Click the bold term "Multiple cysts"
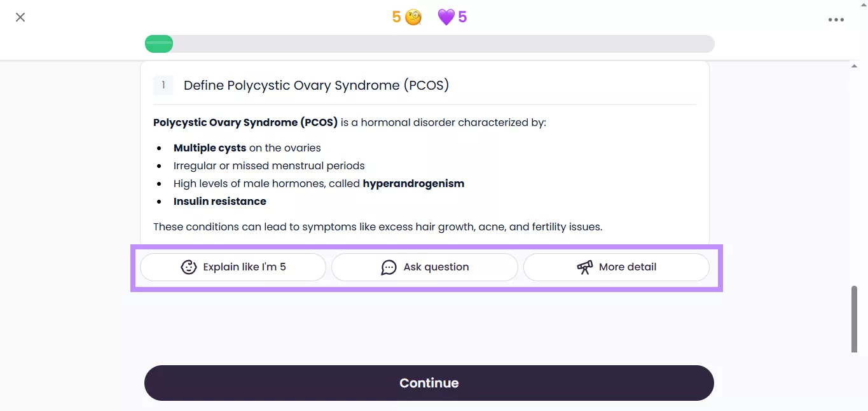The width and height of the screenshot is (868, 411). click(x=210, y=148)
